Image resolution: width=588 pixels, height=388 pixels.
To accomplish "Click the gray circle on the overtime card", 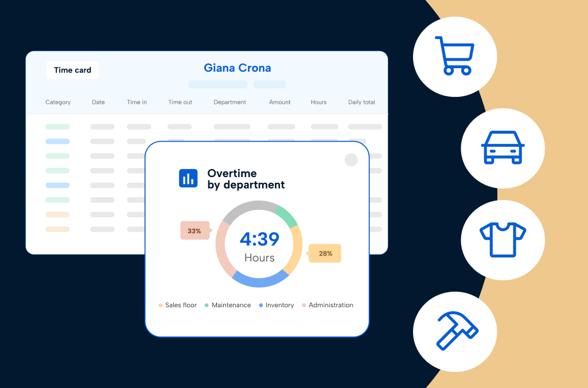I will 351,160.
